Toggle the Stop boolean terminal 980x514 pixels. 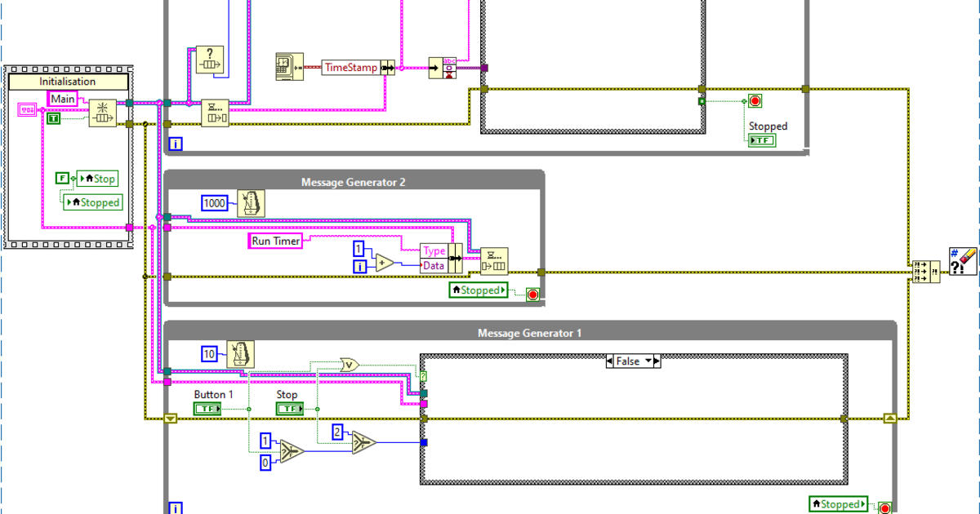(x=288, y=408)
